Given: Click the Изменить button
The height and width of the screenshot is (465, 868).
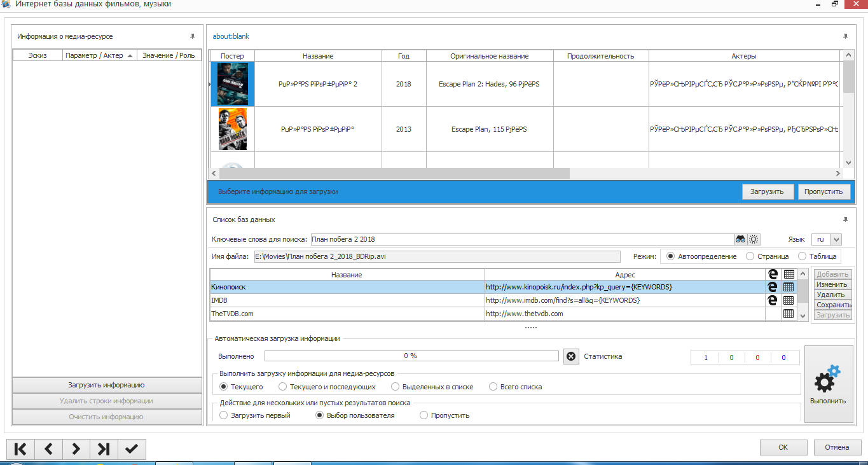Looking at the screenshot, I should (832, 284).
